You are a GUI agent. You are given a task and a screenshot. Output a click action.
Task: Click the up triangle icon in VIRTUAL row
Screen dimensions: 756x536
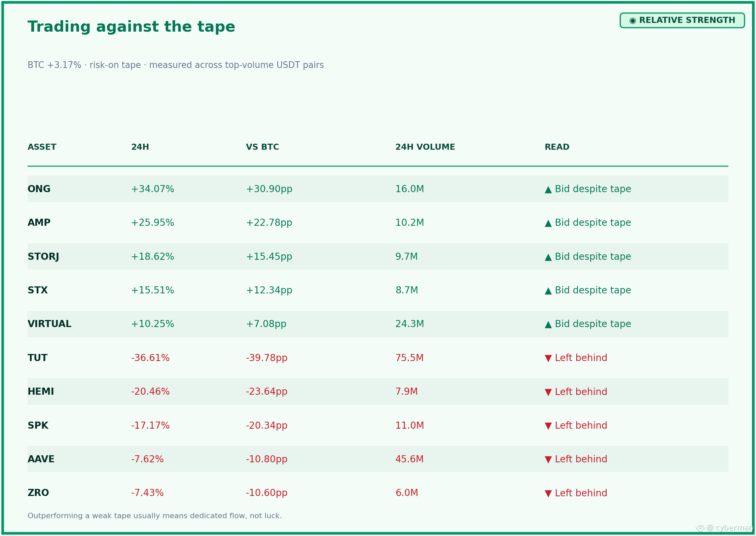click(x=548, y=325)
